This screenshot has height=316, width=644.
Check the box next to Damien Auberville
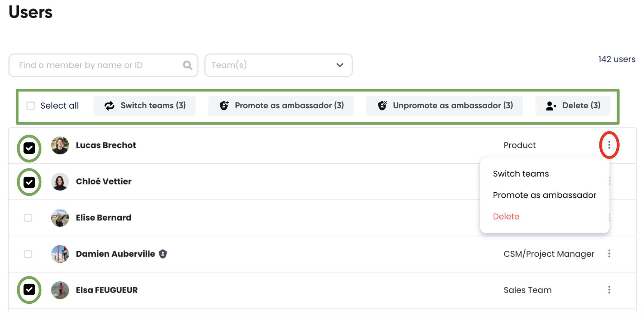(28, 254)
